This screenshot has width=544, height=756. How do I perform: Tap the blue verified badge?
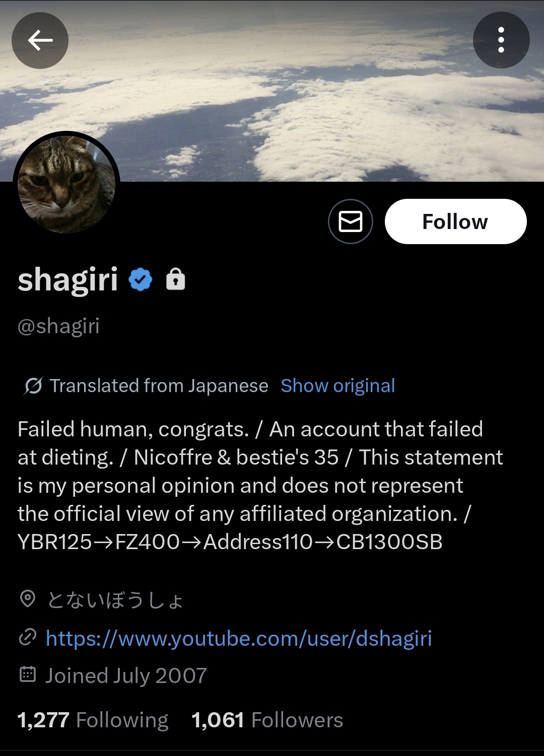tap(141, 279)
